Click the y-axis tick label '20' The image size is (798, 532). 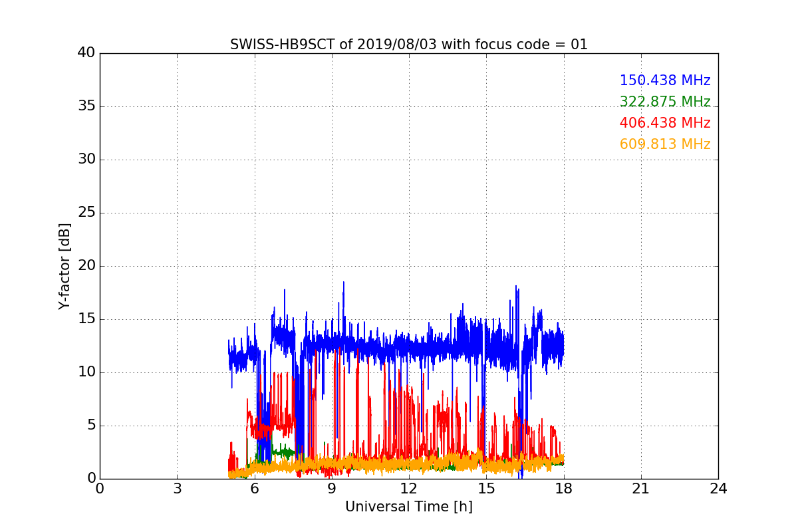tap(86, 266)
